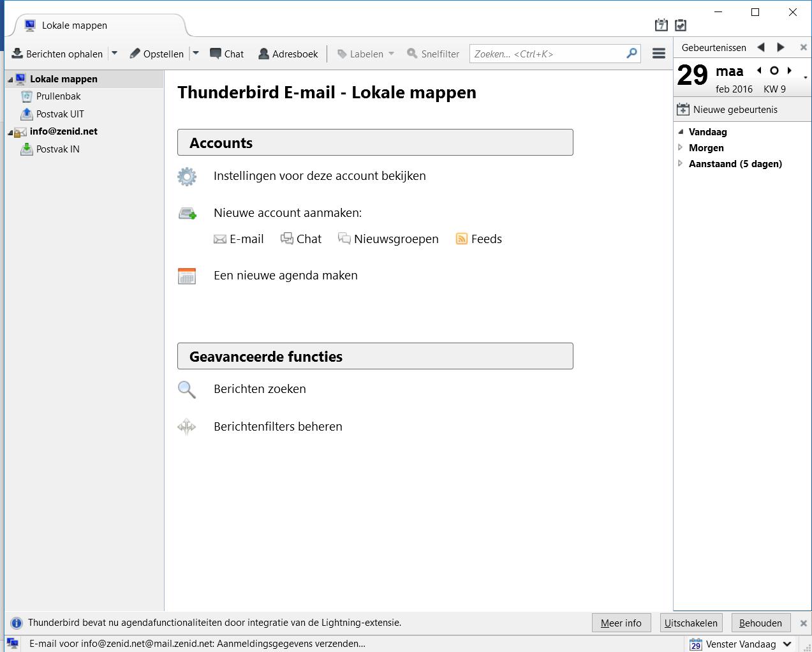Image resolution: width=812 pixels, height=652 pixels.
Task: Create a new Chat account
Action: tap(301, 239)
